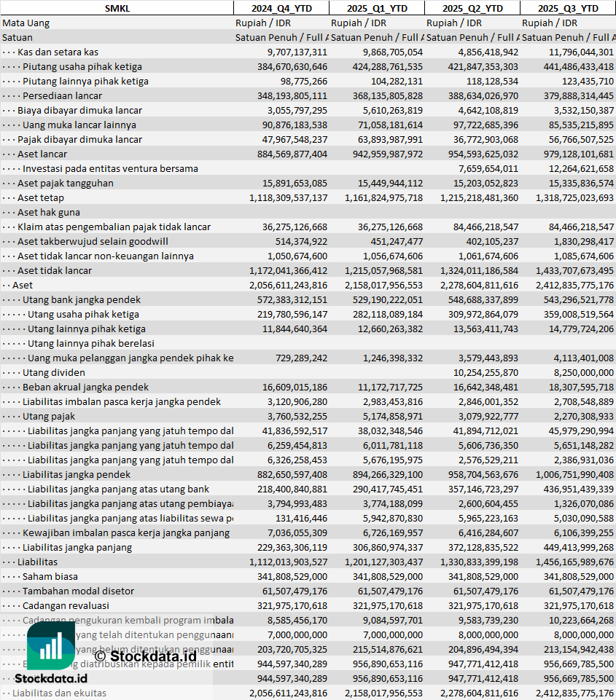The image size is (616, 700).
Task: Select Aset lancar total 942,959,987,972
Action: [388, 154]
